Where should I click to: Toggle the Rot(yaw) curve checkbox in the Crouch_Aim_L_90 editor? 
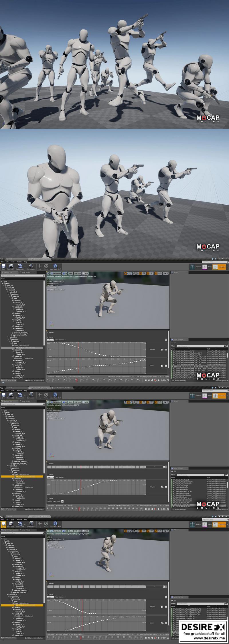pyautogui.click(x=162, y=487)
